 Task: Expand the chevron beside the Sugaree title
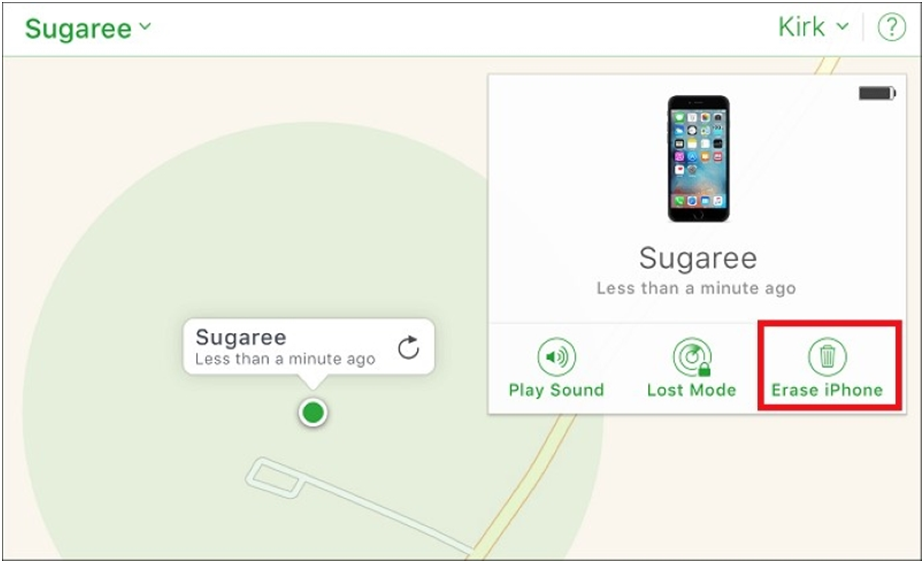pos(145,27)
